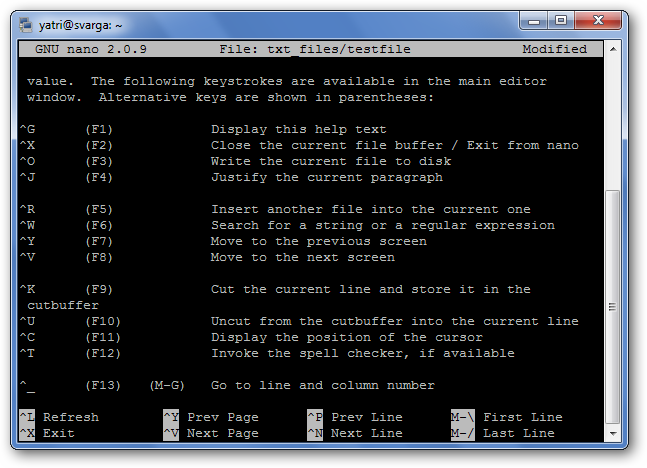Click the scrollbar up arrow
Image resolution: width=647 pixels, height=468 pixels.
click(x=613, y=49)
